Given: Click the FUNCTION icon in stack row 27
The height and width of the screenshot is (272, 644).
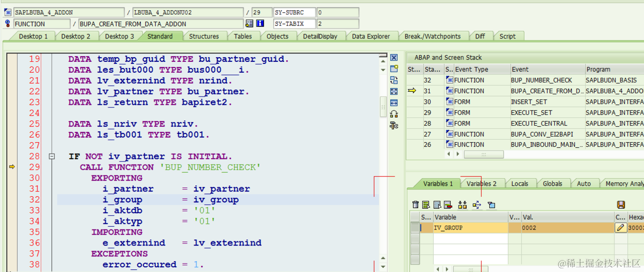Looking at the screenshot, I should (449, 134).
